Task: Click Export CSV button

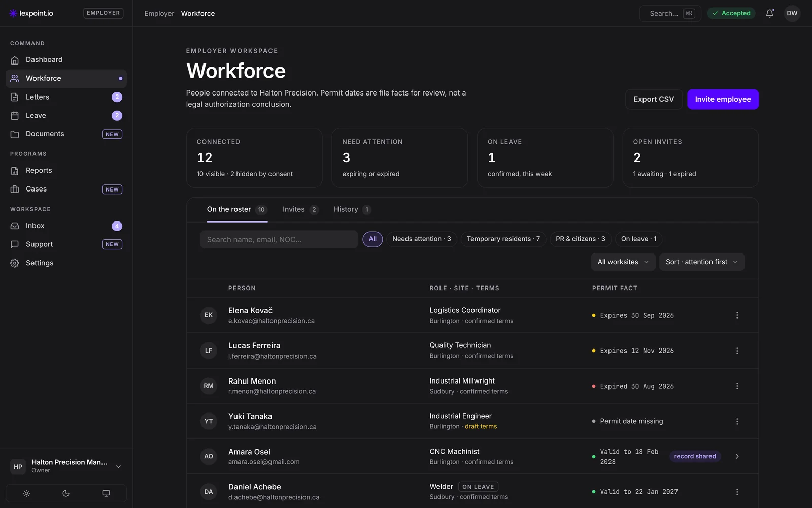Action: [654, 99]
